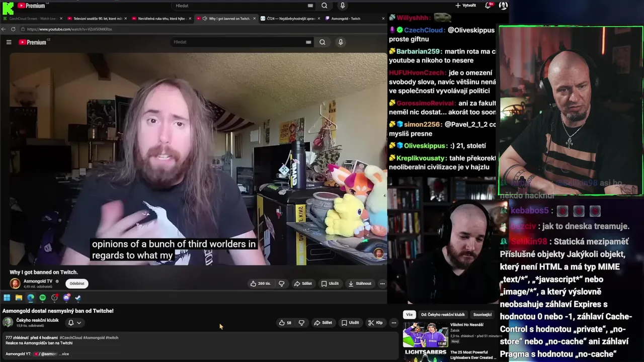Expand the notification bell dropdown for Čekyho klubík

[x=79, y=323]
